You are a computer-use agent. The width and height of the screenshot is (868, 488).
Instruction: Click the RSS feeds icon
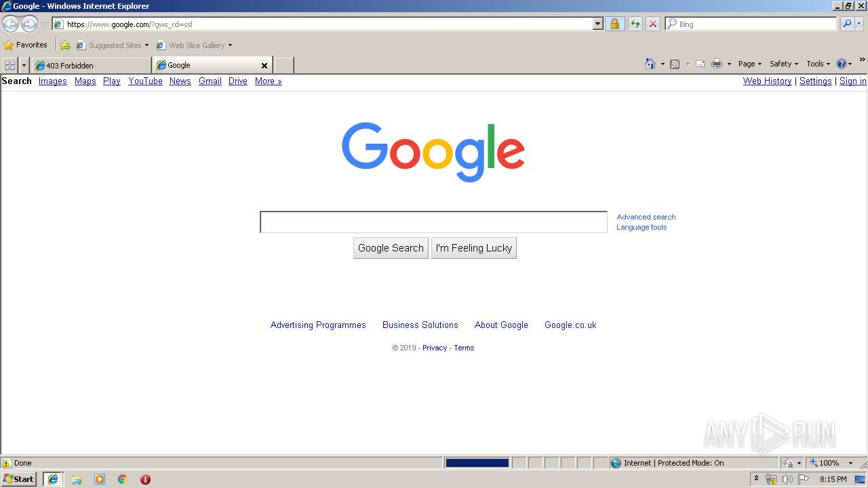pyautogui.click(x=675, y=64)
